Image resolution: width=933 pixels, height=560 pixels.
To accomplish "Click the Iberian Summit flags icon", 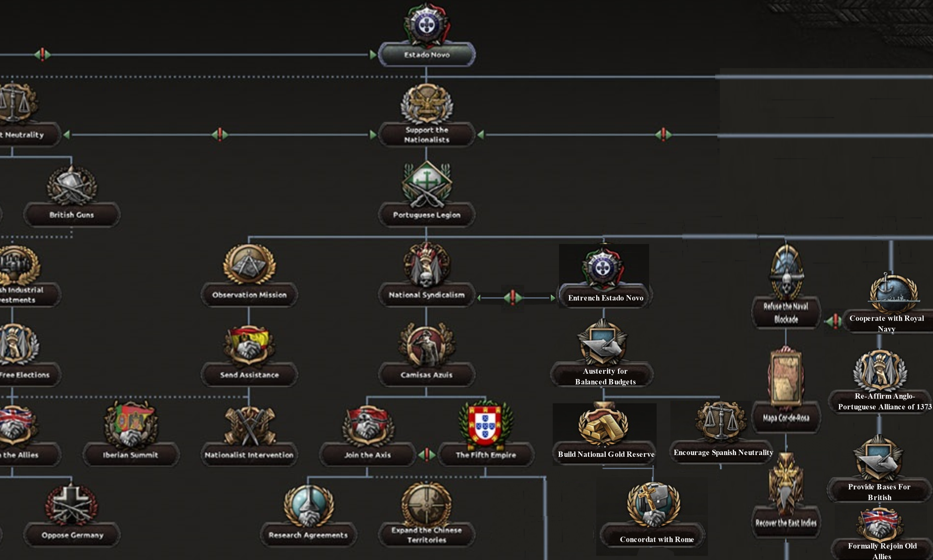I will pos(131,425).
